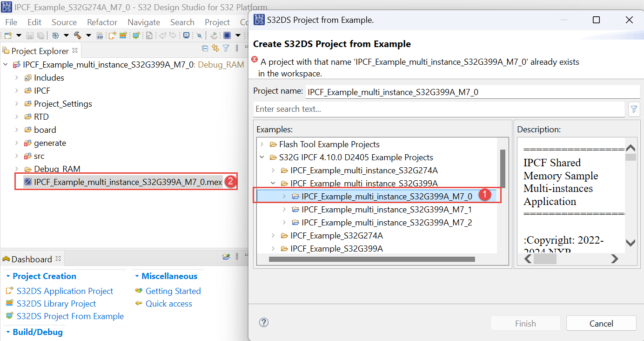Open the Search menu
The width and height of the screenshot is (644, 341).
click(182, 22)
